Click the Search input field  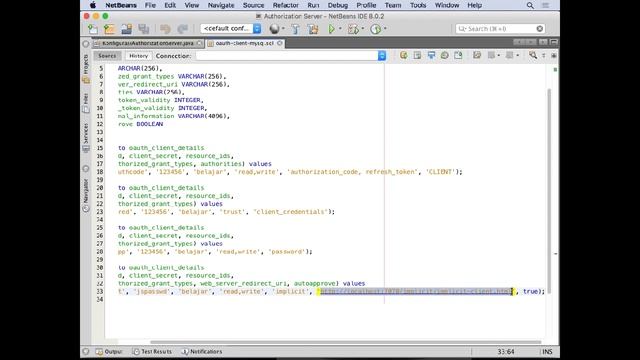tap(500, 29)
